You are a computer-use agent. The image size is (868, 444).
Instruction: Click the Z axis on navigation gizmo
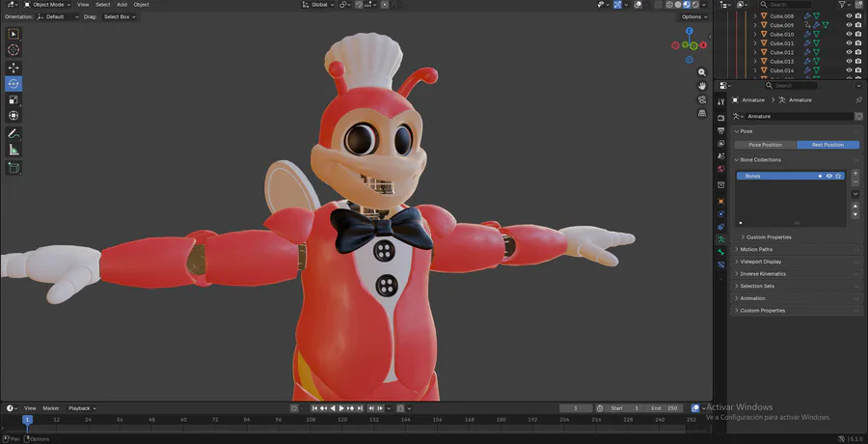tap(690, 31)
